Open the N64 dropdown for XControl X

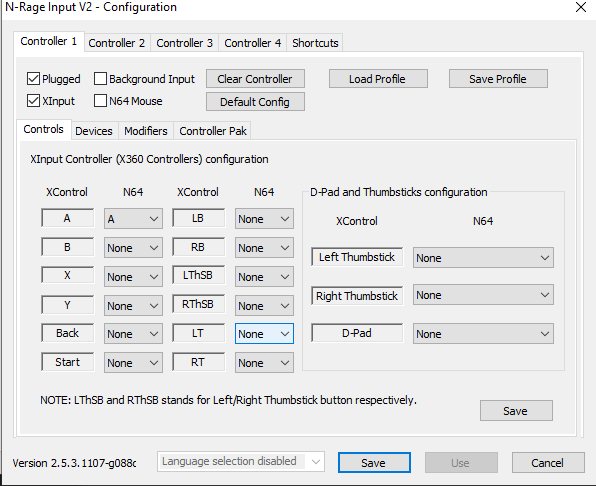coord(133,277)
